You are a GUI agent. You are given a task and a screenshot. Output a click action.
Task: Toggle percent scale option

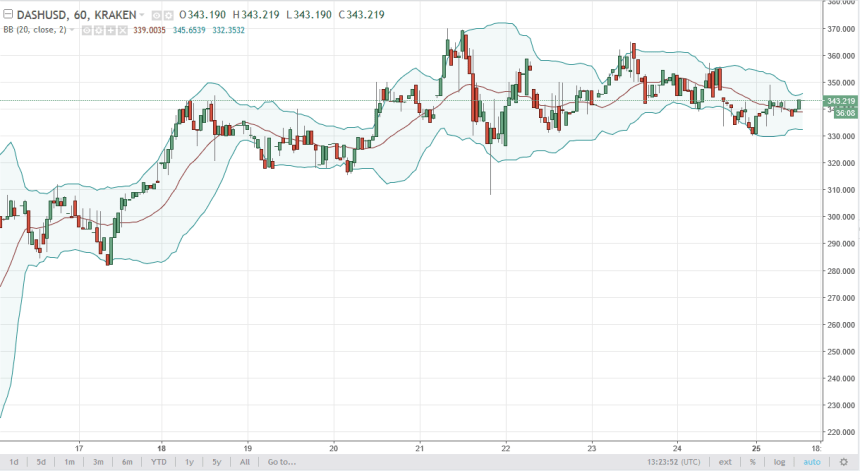tap(752, 462)
